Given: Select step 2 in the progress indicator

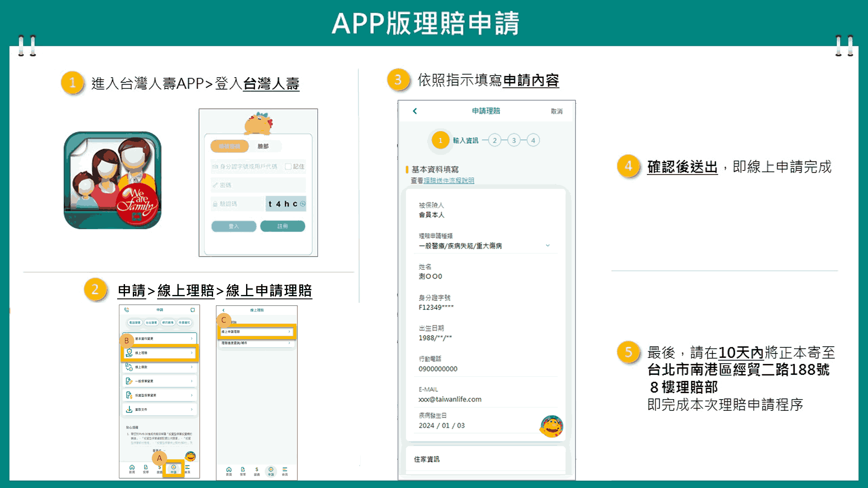Looking at the screenshot, I should point(494,140).
